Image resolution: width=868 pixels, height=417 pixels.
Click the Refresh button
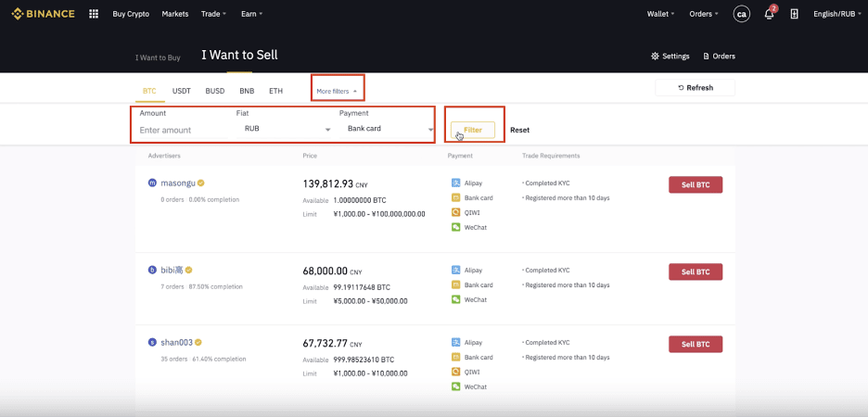click(695, 87)
